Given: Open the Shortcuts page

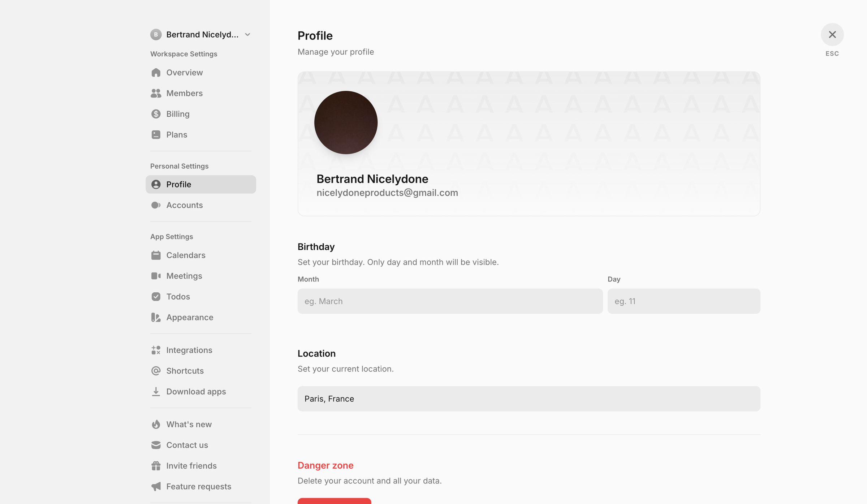Looking at the screenshot, I should click(200, 371).
